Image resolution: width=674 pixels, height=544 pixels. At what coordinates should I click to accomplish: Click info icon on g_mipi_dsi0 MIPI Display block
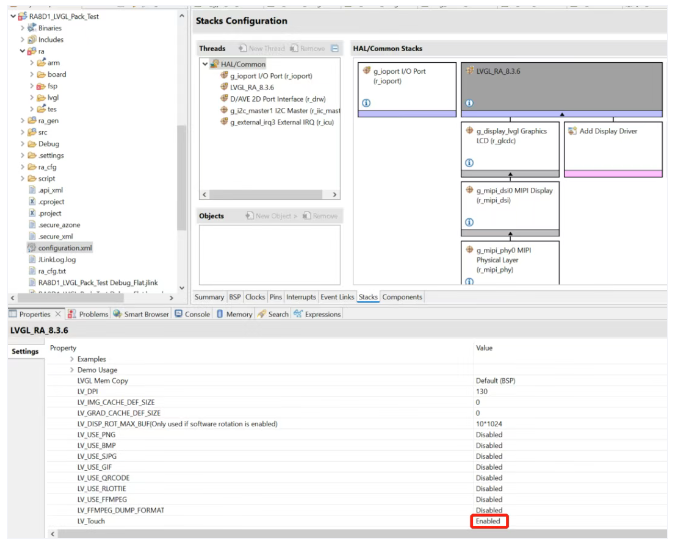click(469, 222)
